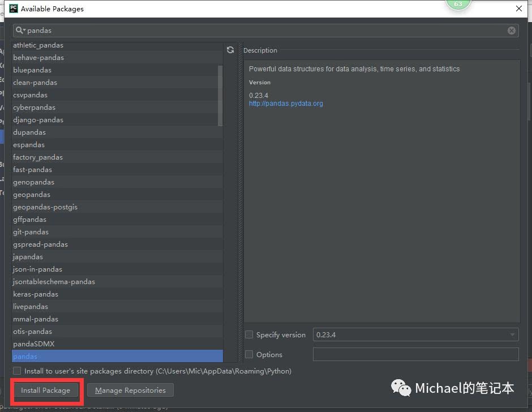
Task: Click the reload package list icon
Action: tap(230, 50)
